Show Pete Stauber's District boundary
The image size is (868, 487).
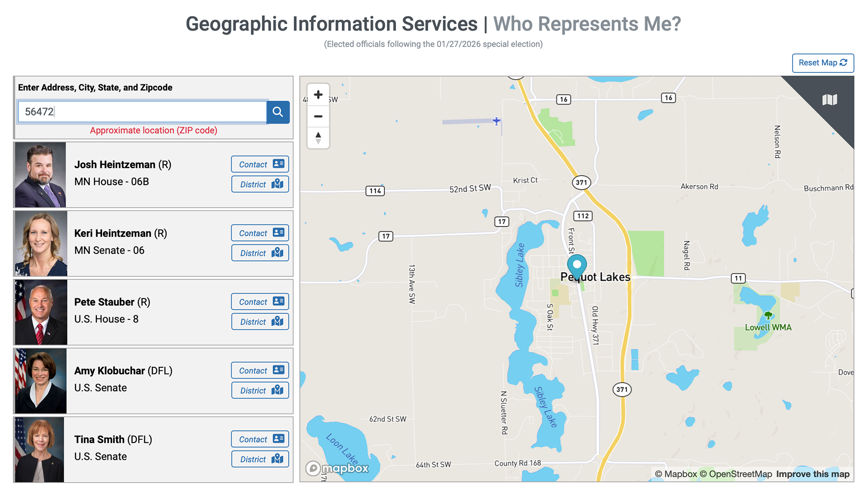[260, 322]
